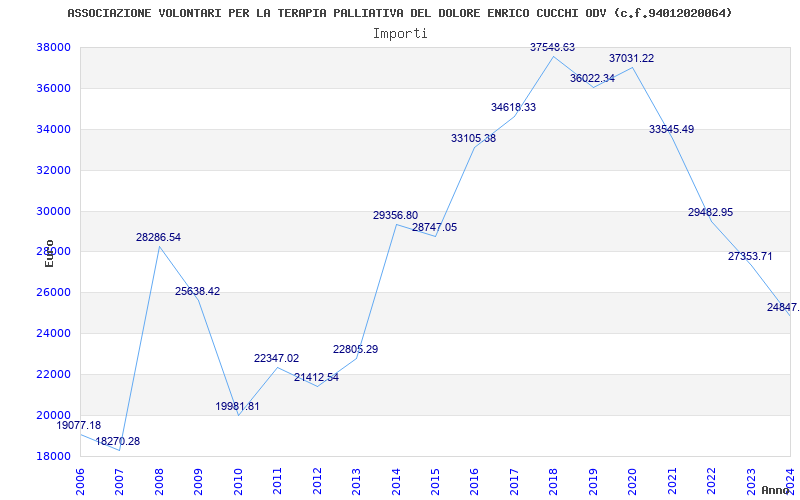Click the y-axis label 20000

(53, 415)
